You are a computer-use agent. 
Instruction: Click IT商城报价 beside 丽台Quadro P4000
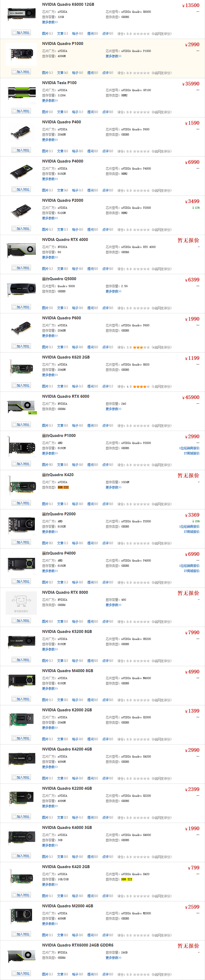point(191,571)
